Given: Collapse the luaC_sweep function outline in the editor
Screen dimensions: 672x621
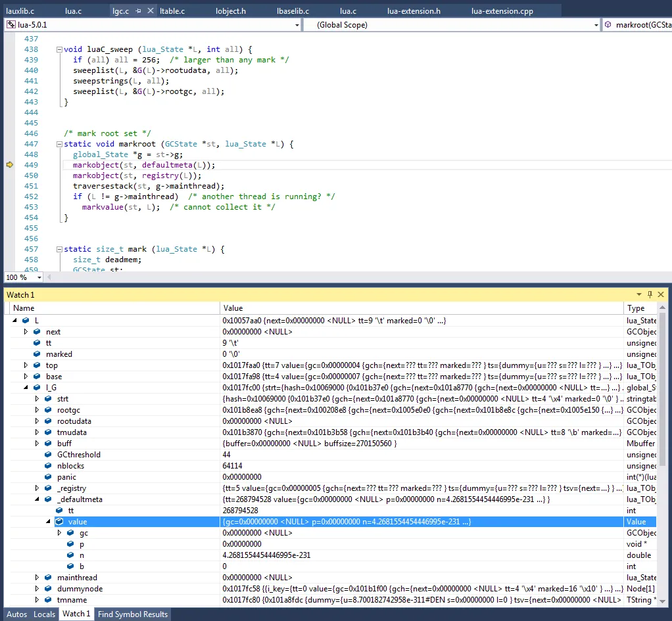Looking at the screenshot, I should coord(59,49).
